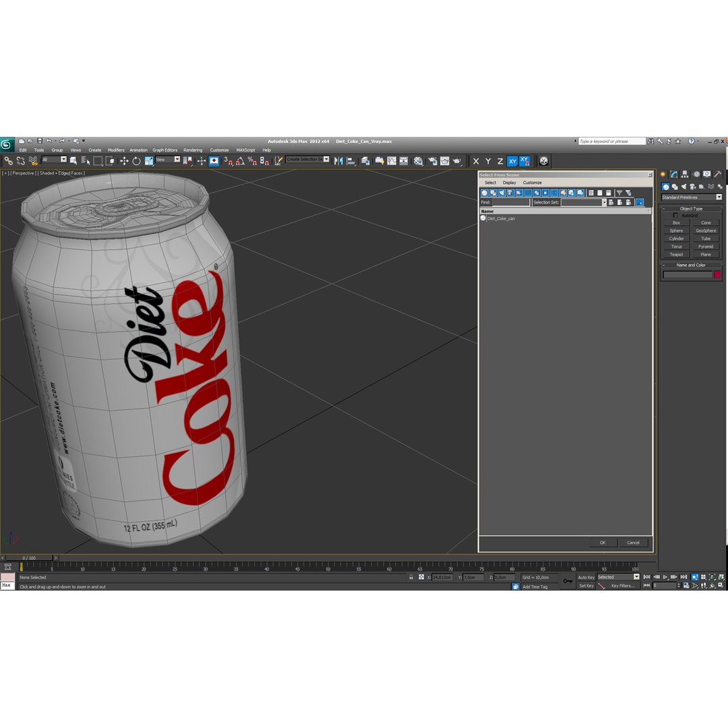This screenshot has width=728, height=728.
Task: Click Bind to Space Warp icon
Action: pyautogui.click(x=33, y=161)
